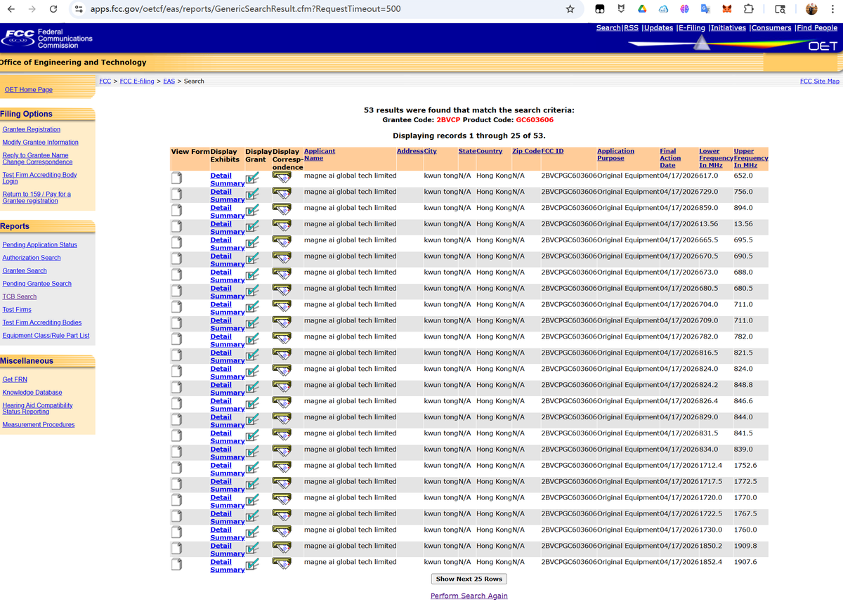This screenshot has height=616, width=843.
Task: Sort by Application Purpose header
Action: (x=615, y=155)
